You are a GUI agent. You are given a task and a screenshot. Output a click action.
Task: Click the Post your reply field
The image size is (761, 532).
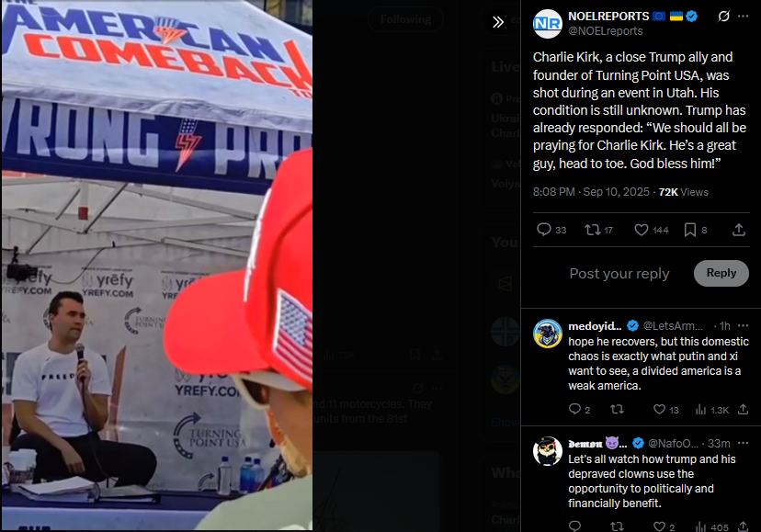(x=619, y=273)
